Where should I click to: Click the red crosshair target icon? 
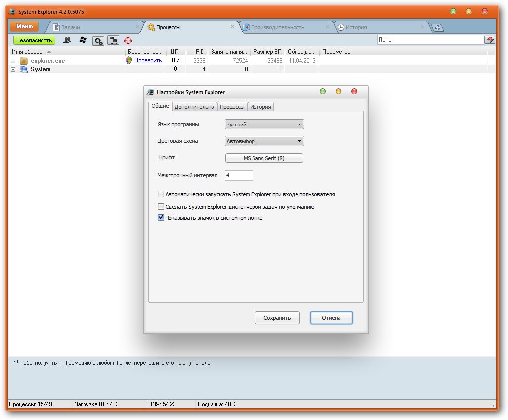pos(128,40)
